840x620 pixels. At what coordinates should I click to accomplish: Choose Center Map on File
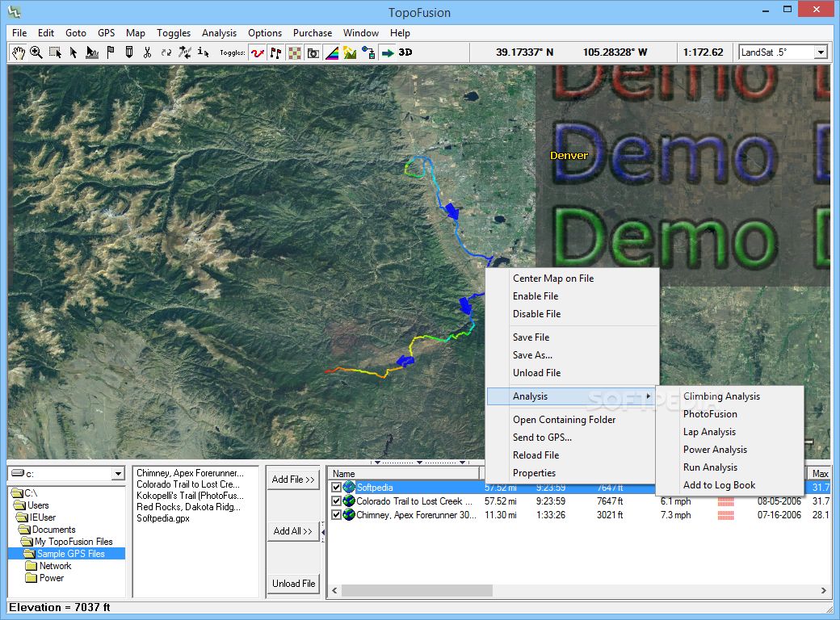coord(553,279)
